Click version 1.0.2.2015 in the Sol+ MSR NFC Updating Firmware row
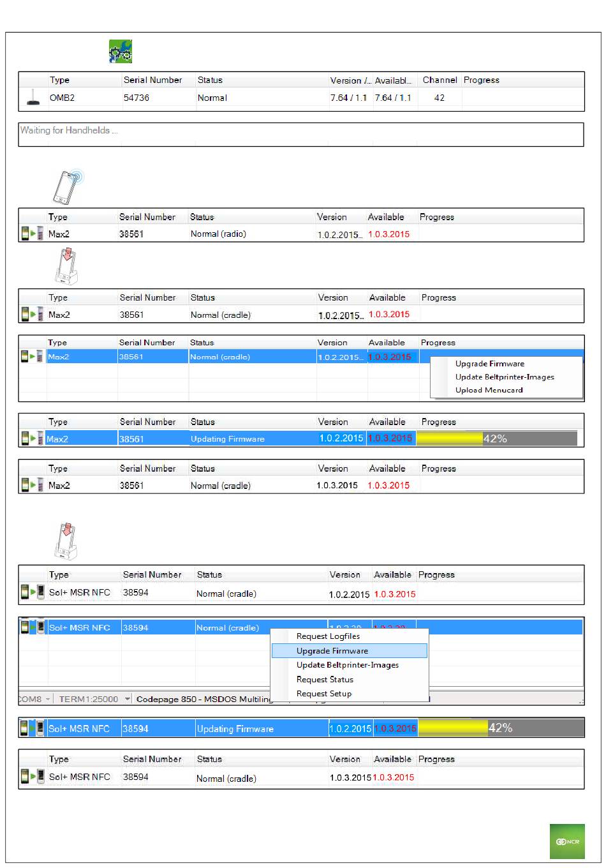The image size is (606, 868). 350,728
